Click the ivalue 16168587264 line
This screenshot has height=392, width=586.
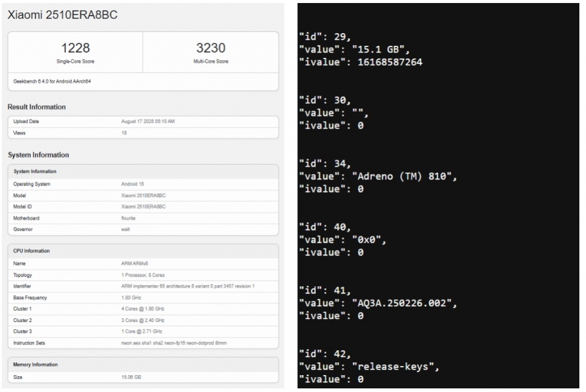click(361, 62)
